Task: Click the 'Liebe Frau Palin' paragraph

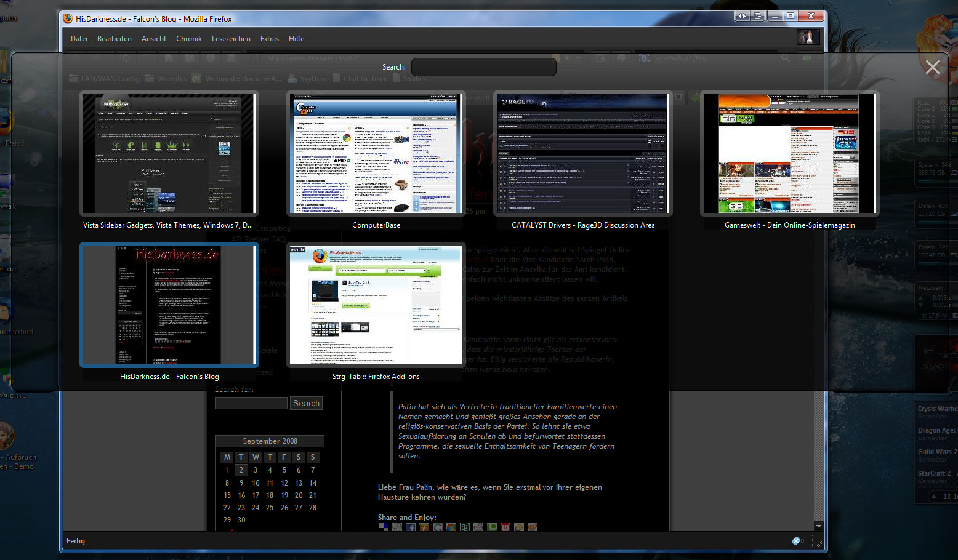Action: tap(490, 492)
